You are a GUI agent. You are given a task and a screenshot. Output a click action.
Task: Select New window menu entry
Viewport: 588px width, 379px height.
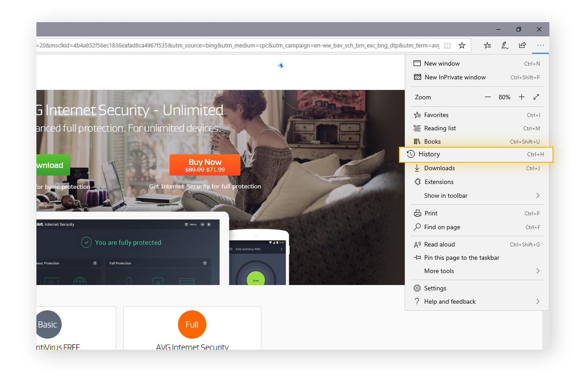pos(477,63)
